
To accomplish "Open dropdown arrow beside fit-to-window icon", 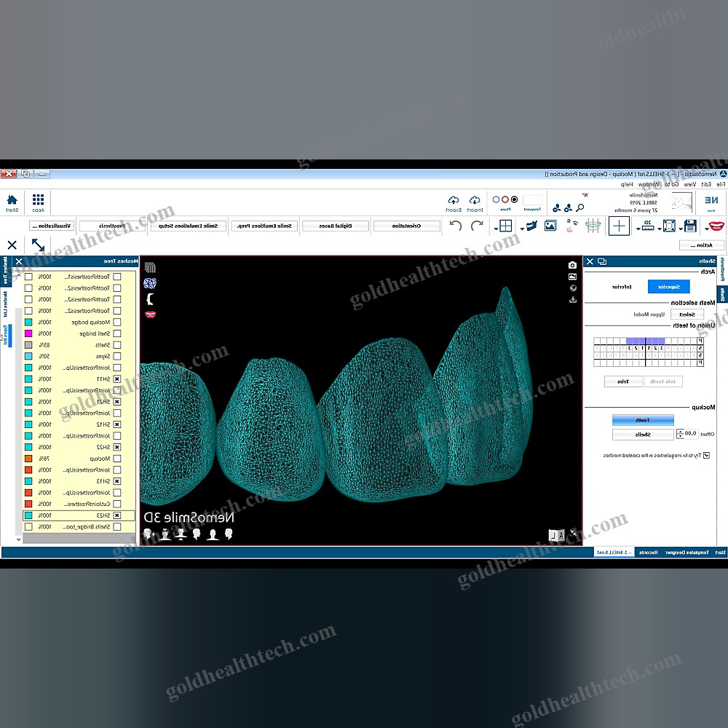I will (x=660, y=229).
